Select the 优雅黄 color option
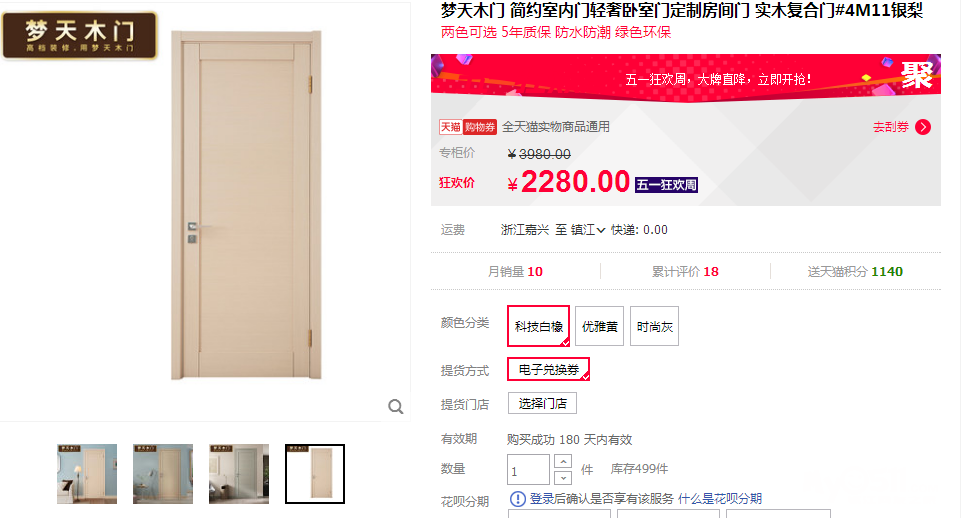 (x=599, y=326)
